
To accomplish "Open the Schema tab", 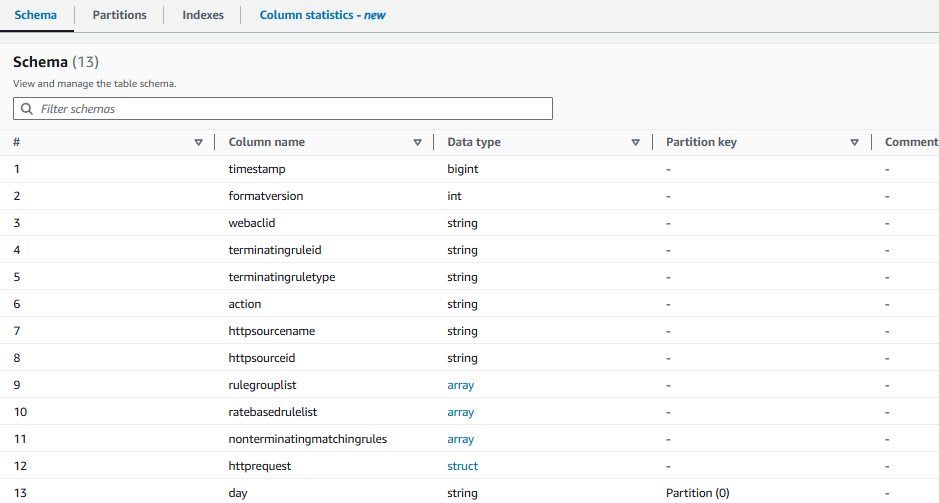I will 35,15.
